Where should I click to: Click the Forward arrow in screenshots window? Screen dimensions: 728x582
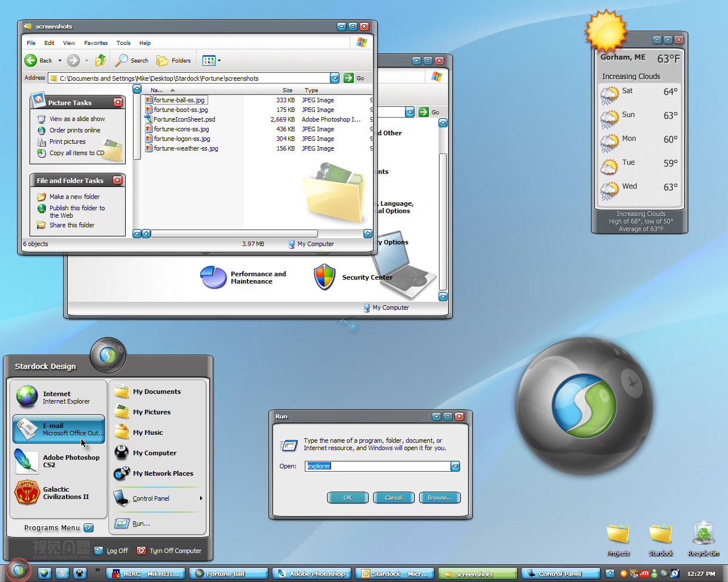click(x=73, y=60)
